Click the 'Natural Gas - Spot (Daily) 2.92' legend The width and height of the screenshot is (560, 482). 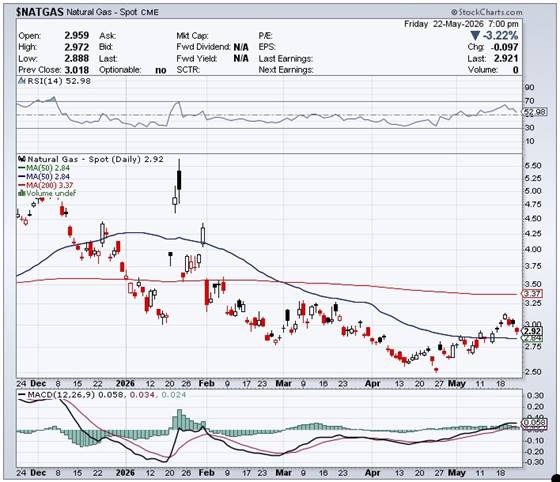[95, 159]
